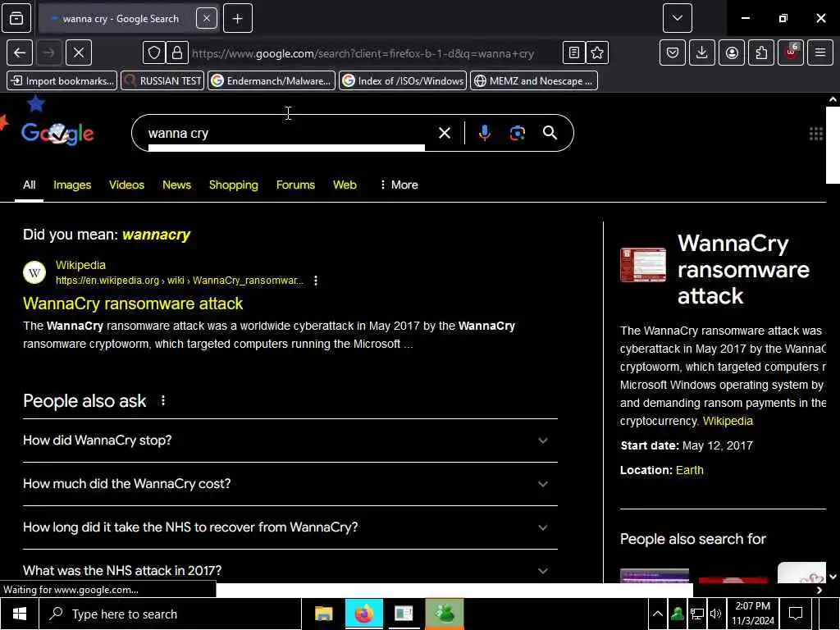840x630 pixels.
Task: Open the list all tabs dropdown
Action: [677, 18]
